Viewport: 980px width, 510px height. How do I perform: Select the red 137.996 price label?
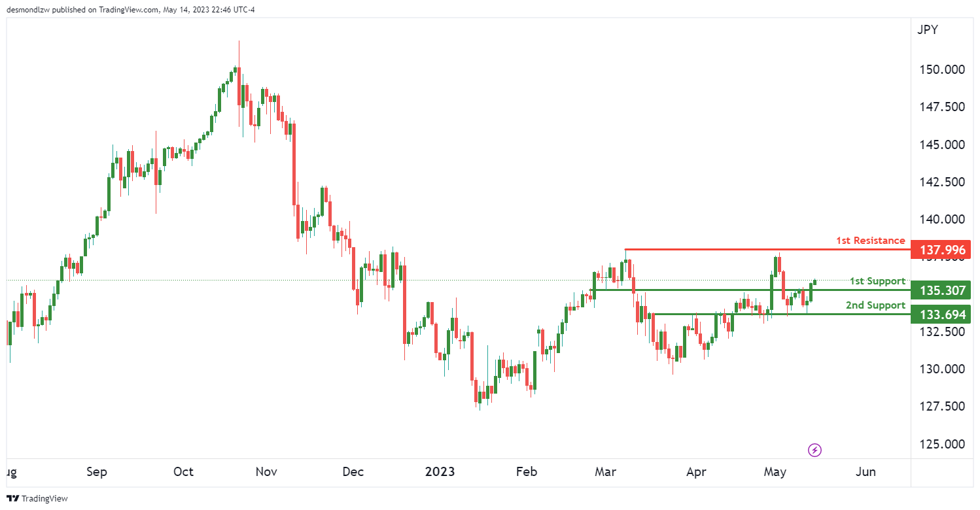coord(943,250)
